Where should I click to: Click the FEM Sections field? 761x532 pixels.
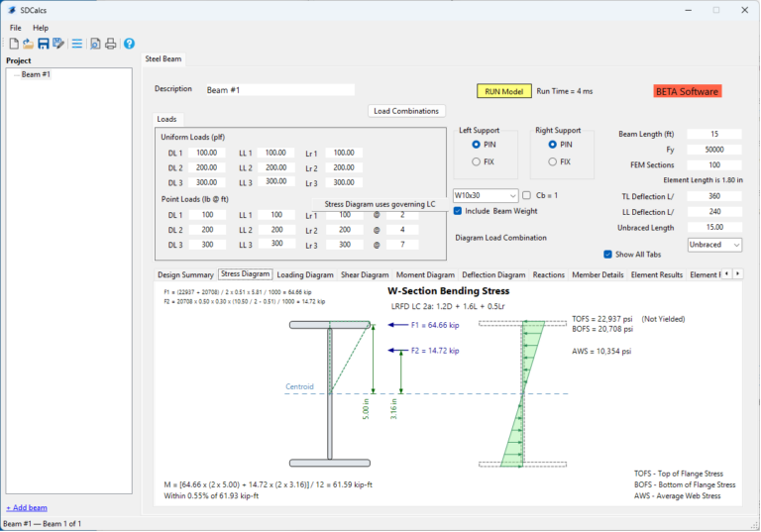714,165
